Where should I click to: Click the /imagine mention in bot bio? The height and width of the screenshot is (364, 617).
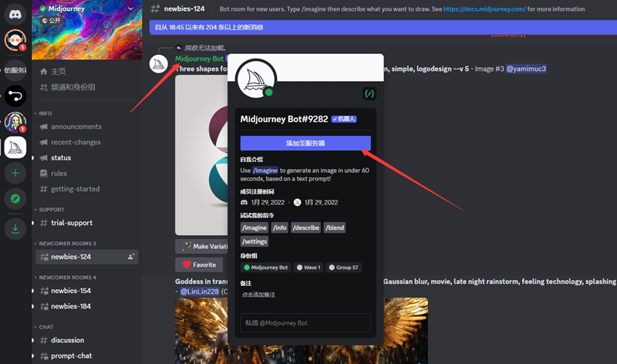coord(265,170)
